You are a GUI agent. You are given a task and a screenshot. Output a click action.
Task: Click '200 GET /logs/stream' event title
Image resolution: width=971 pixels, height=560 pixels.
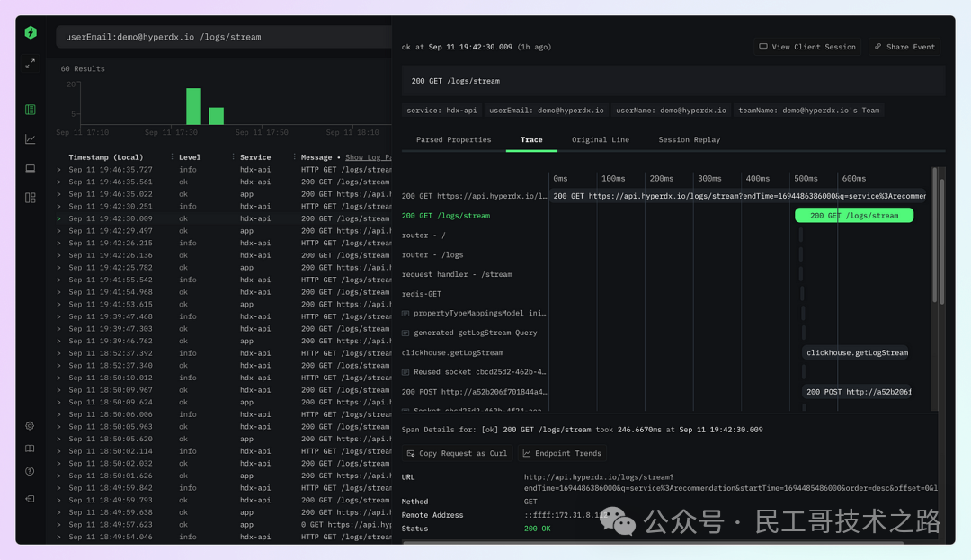tap(455, 81)
